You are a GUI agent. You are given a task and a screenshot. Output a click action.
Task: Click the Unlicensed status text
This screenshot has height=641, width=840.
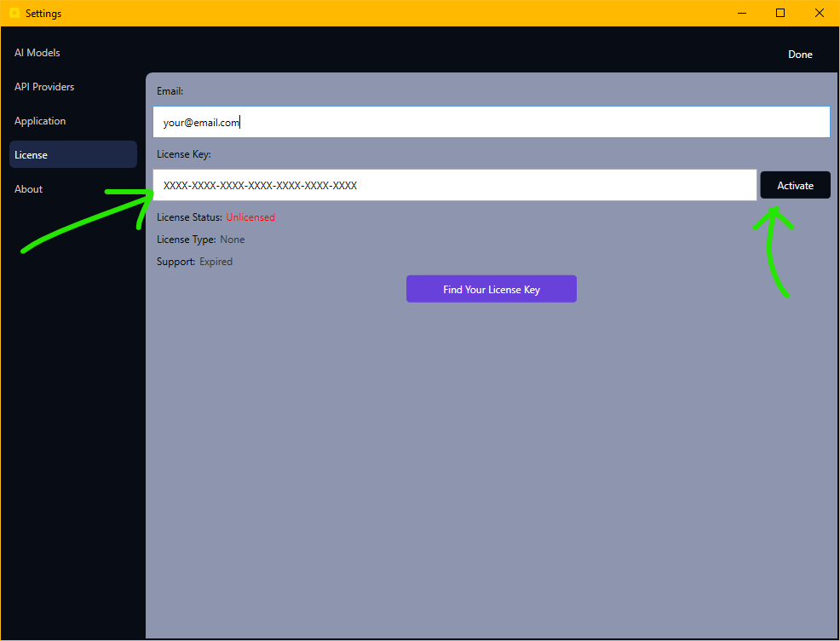coord(250,217)
